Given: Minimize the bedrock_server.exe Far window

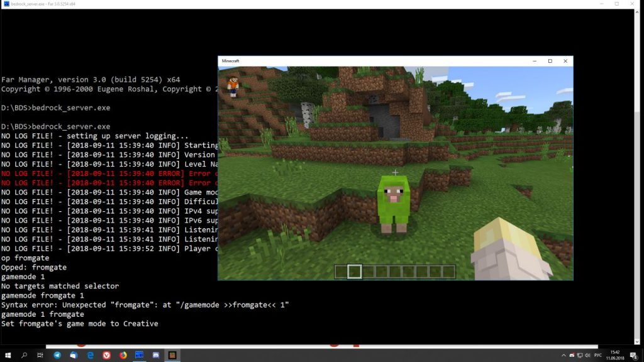Looking at the screenshot, I should point(602,4).
